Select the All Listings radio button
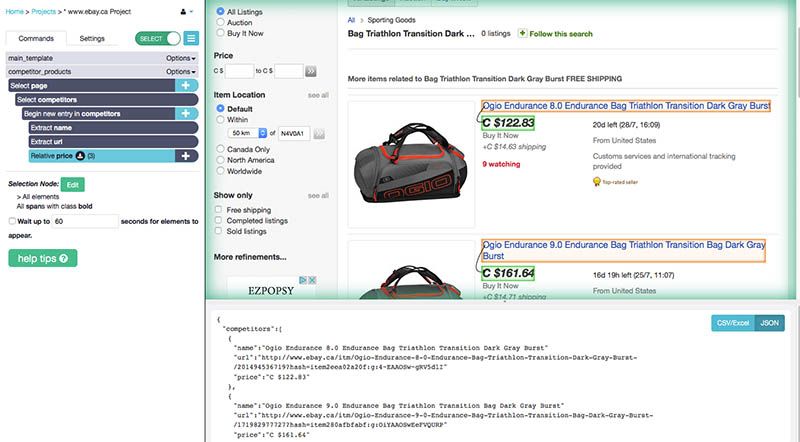The image size is (800, 442). tap(220, 11)
